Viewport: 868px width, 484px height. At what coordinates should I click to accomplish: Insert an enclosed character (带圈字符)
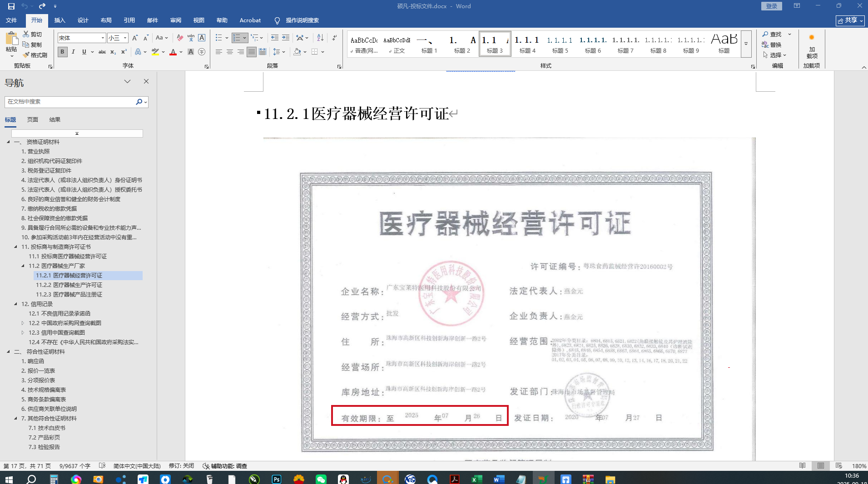pyautogui.click(x=202, y=52)
